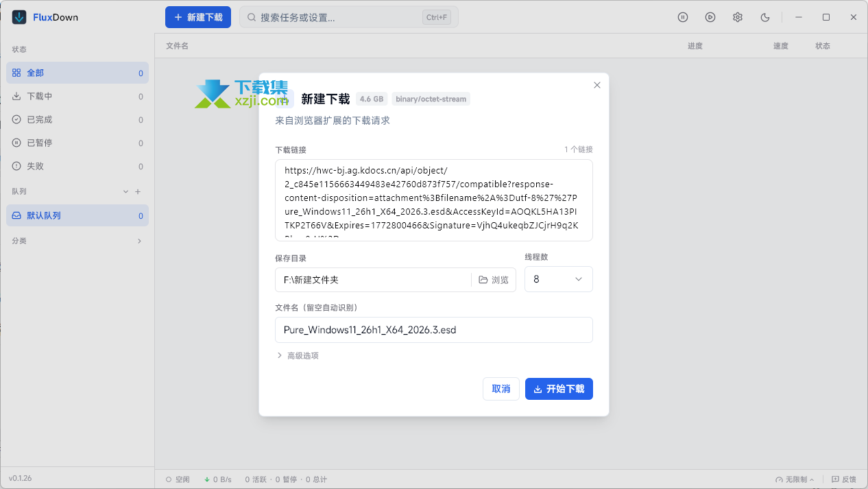Close the new download dialog
This screenshot has height=489, width=868.
click(x=596, y=85)
